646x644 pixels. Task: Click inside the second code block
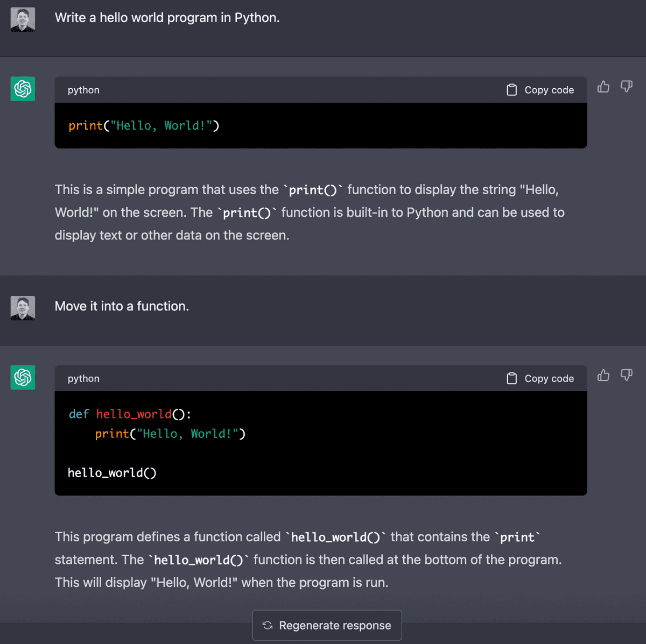pyautogui.click(x=320, y=443)
